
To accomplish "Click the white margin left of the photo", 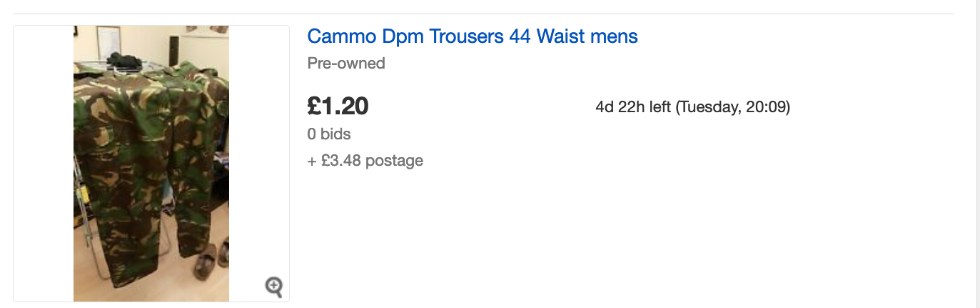I will point(44,164).
